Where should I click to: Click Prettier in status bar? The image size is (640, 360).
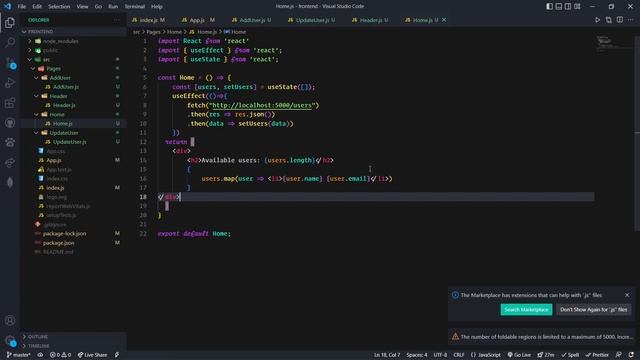click(x=597, y=355)
